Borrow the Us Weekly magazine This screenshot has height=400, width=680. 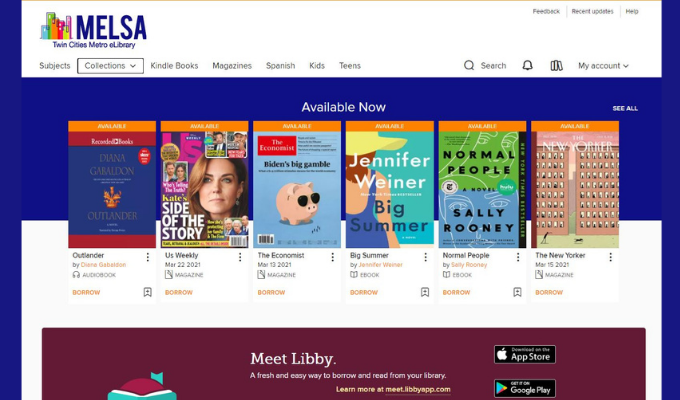(179, 292)
